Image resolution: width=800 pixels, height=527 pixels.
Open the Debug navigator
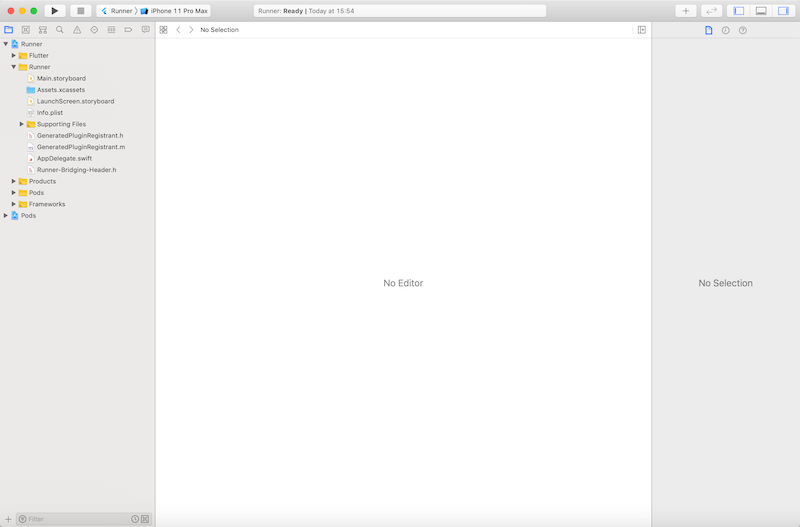(x=111, y=30)
